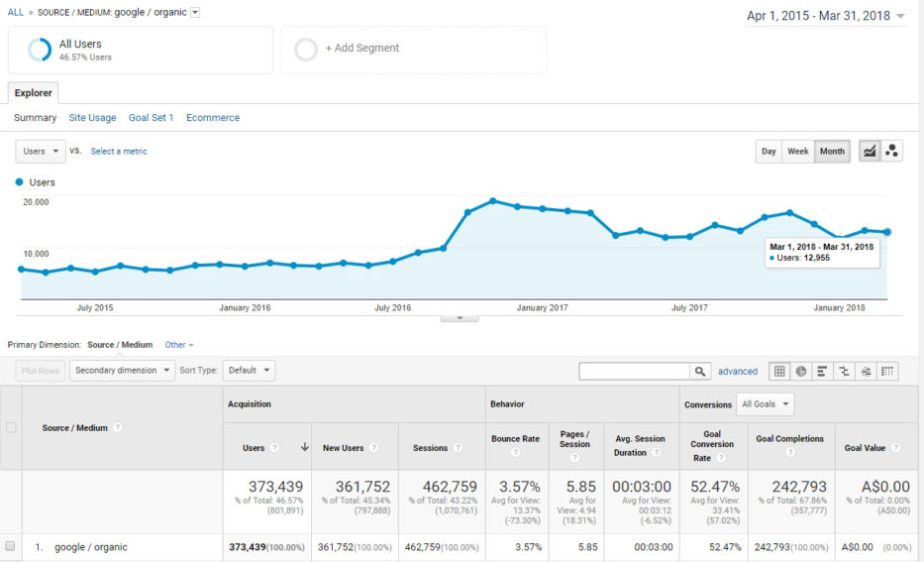The image size is (924, 562).
Task: Open the Site Usage tab
Action: click(x=92, y=118)
